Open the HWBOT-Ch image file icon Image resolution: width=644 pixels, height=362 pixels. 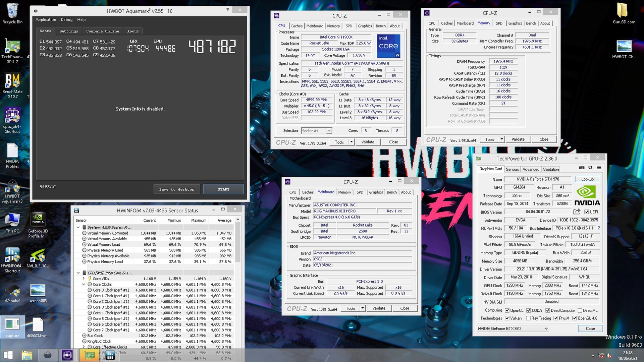[x=624, y=49]
